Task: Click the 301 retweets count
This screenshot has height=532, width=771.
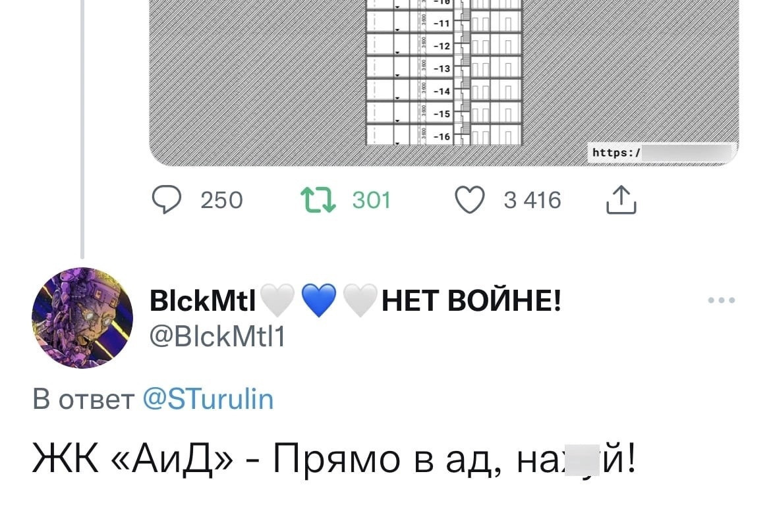Action: click(372, 200)
